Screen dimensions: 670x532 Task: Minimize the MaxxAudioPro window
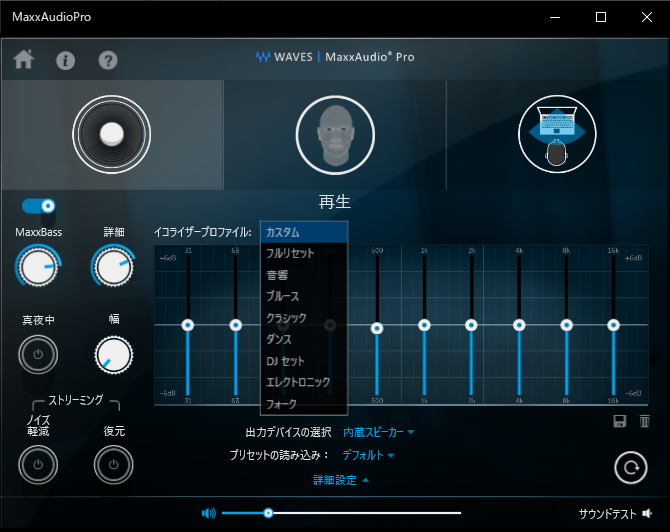pyautogui.click(x=555, y=17)
